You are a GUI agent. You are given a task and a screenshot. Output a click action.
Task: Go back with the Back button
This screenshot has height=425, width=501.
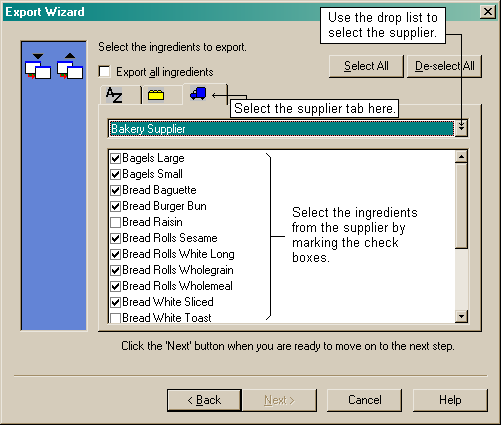(x=204, y=400)
